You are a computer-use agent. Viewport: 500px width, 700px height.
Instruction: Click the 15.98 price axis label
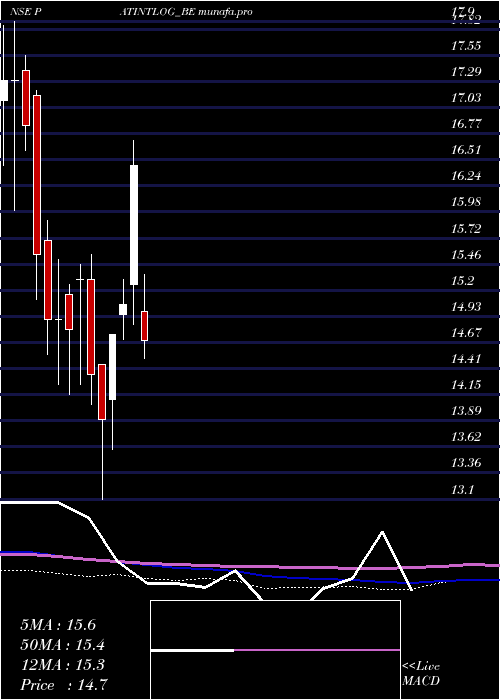[466, 202]
